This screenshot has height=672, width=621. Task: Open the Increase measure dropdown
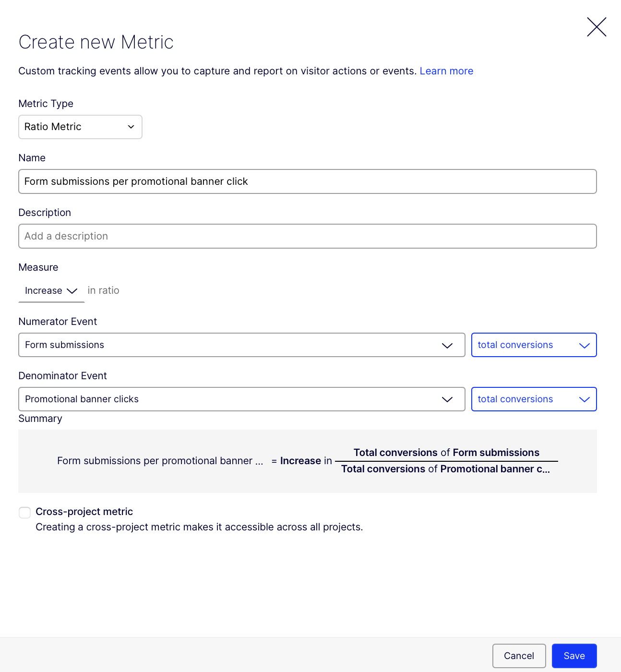[x=51, y=291]
